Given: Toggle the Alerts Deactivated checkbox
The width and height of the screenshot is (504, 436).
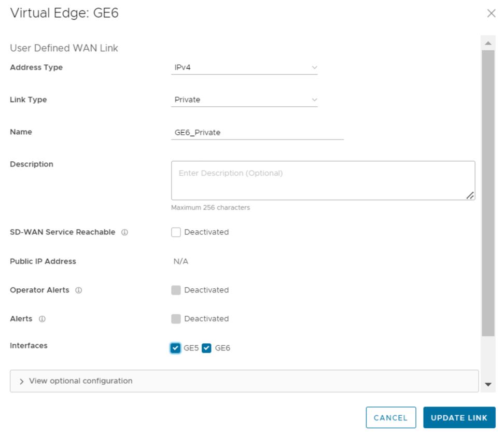Looking at the screenshot, I should [176, 319].
